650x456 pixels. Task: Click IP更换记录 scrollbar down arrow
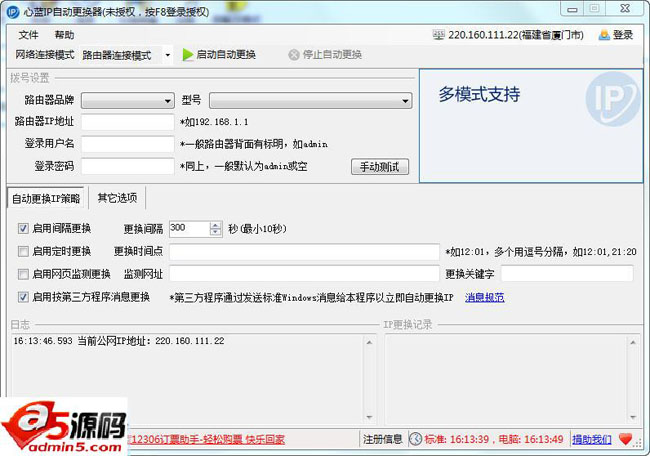(x=633, y=417)
